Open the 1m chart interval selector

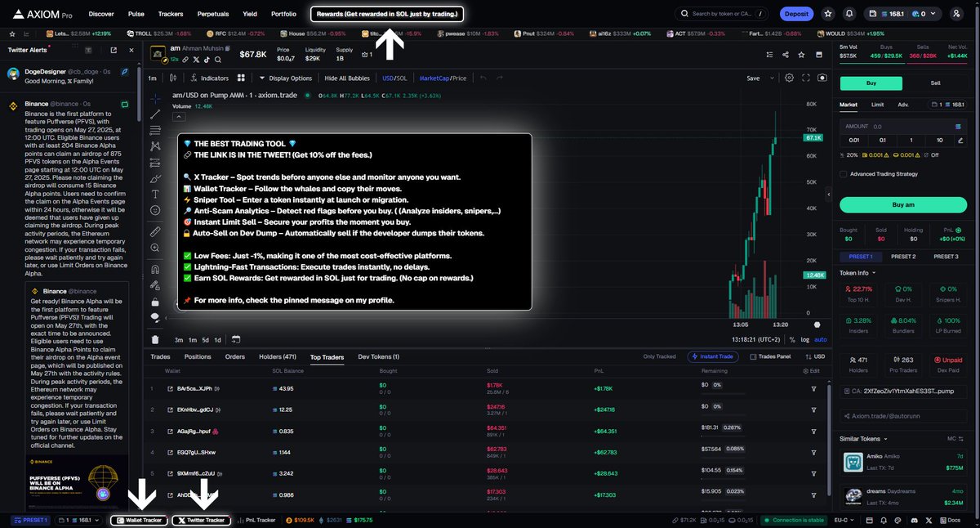click(x=153, y=78)
